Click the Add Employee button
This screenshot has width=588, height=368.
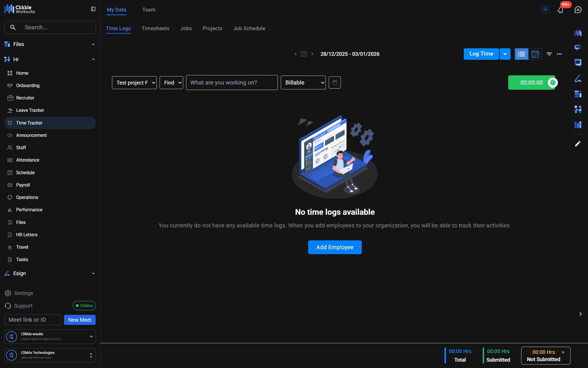(x=335, y=247)
